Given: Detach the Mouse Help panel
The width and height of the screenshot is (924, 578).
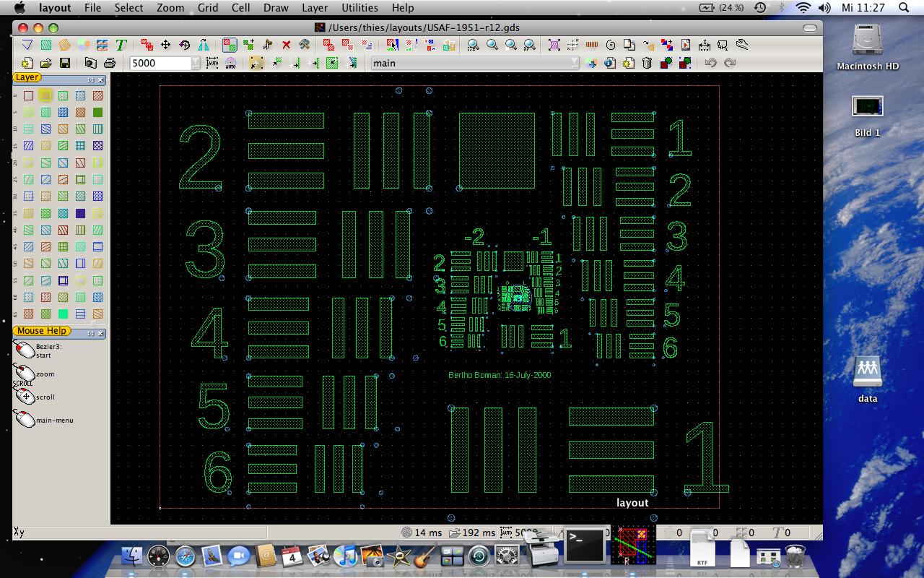Looking at the screenshot, I should pos(91,333).
